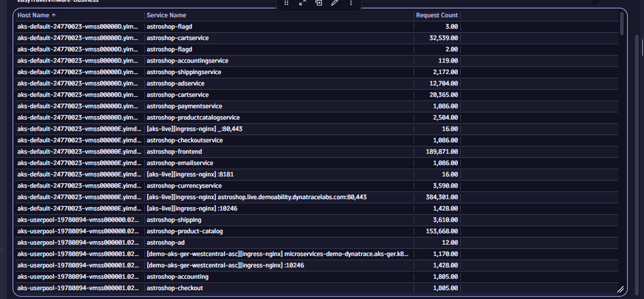Click the request count in astroshop-emailservice row
The width and height of the screenshot is (644, 299).
[x=445, y=163]
